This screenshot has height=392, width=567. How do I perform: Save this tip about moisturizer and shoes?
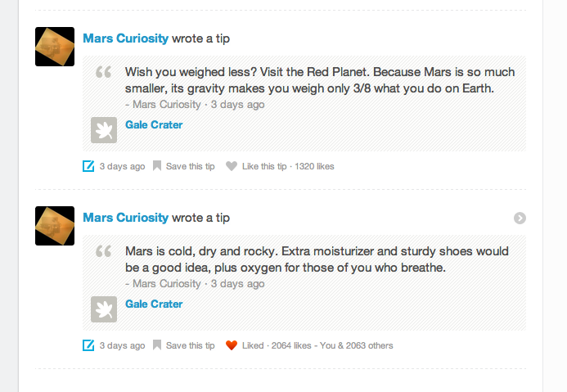pyautogui.click(x=190, y=345)
